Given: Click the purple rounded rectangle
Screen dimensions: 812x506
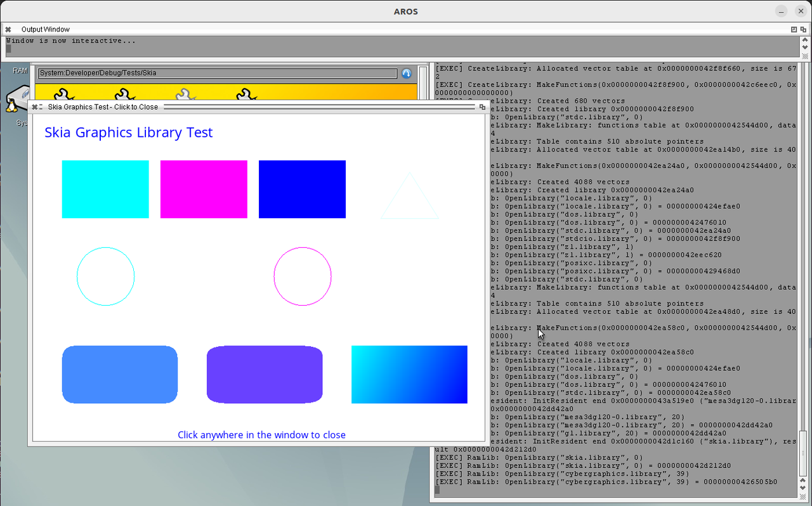Looking at the screenshot, I should click(x=265, y=374).
